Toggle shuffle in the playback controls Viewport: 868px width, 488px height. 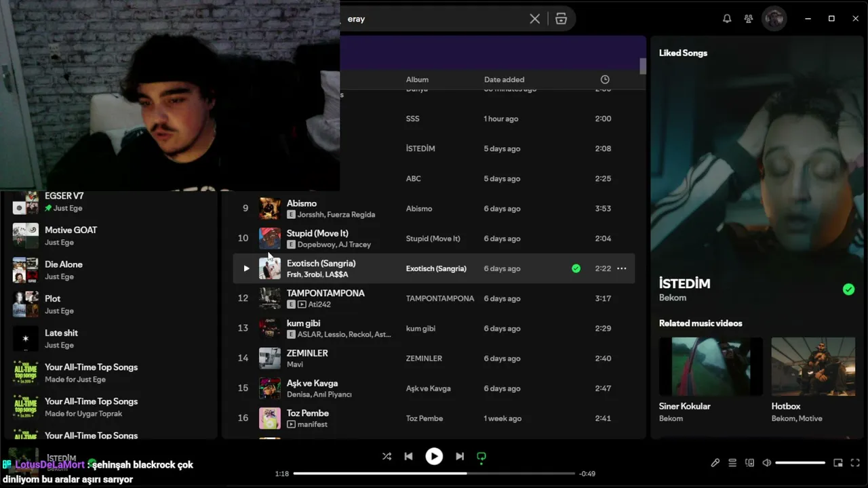click(x=387, y=457)
